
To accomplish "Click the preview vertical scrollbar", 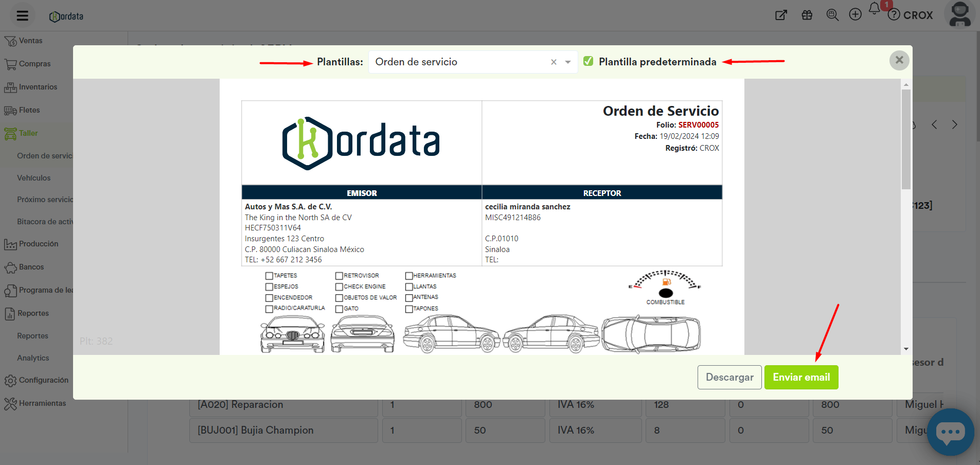I will (906, 140).
